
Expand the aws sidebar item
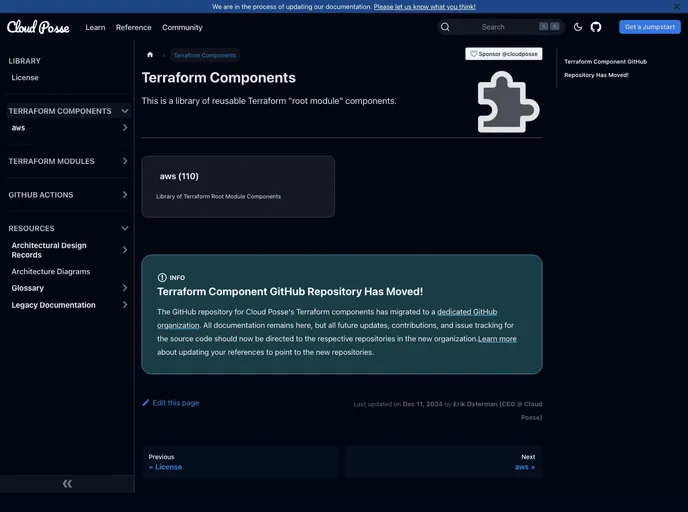click(125, 128)
